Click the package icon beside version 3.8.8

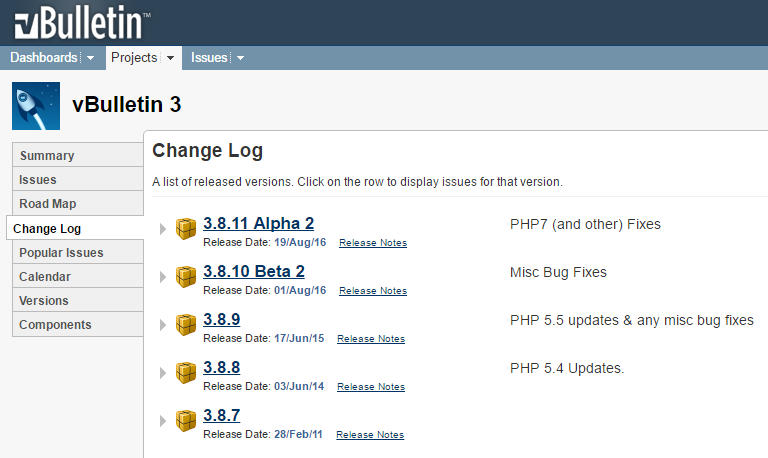click(186, 373)
